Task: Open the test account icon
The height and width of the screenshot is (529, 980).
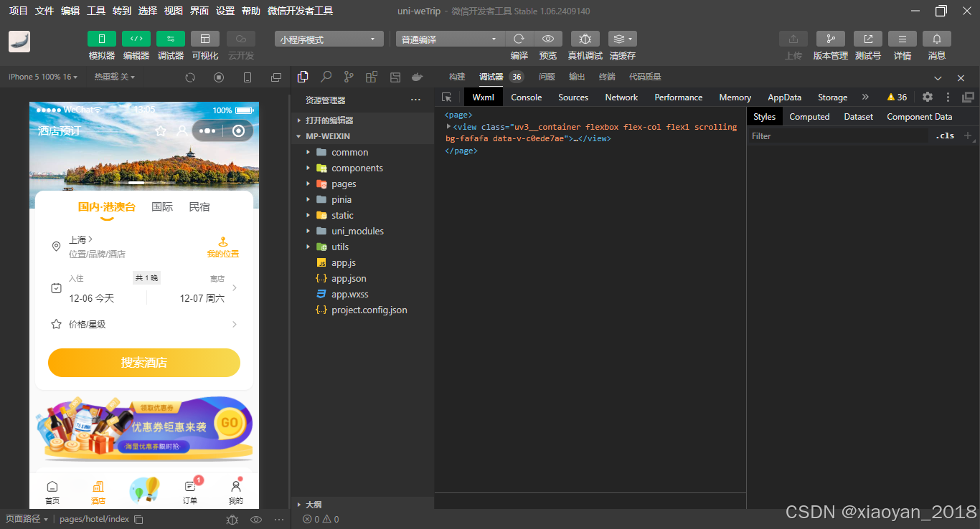Action: coord(868,39)
